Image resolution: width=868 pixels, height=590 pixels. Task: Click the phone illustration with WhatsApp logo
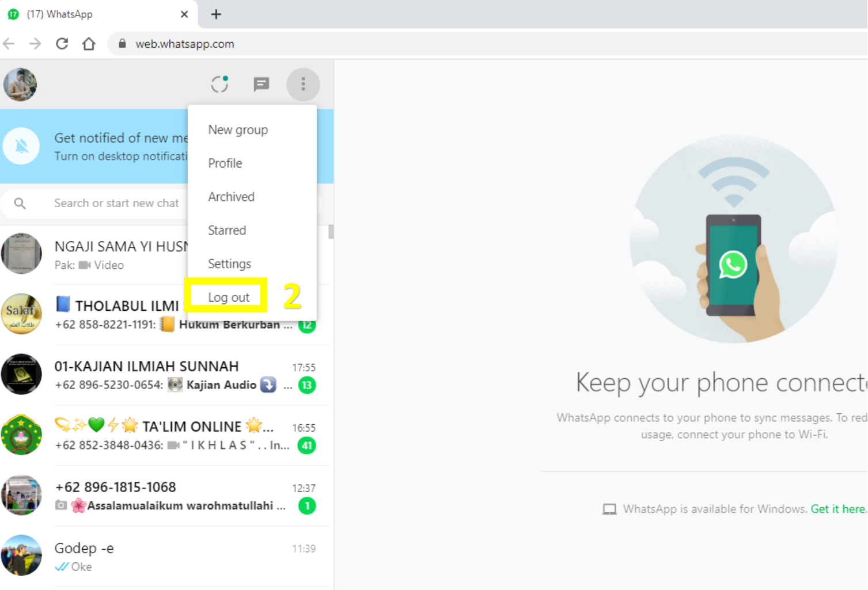tap(733, 239)
